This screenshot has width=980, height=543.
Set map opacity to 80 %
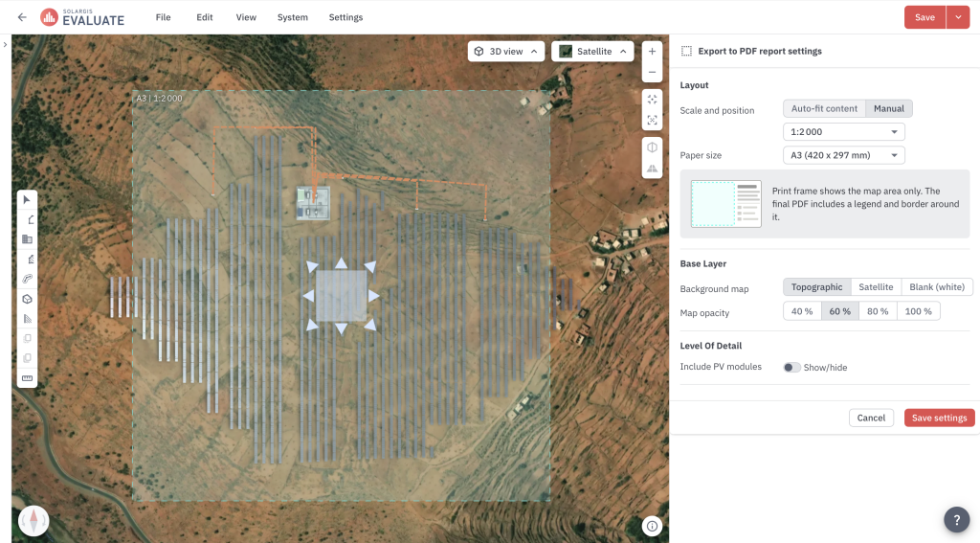tap(878, 311)
